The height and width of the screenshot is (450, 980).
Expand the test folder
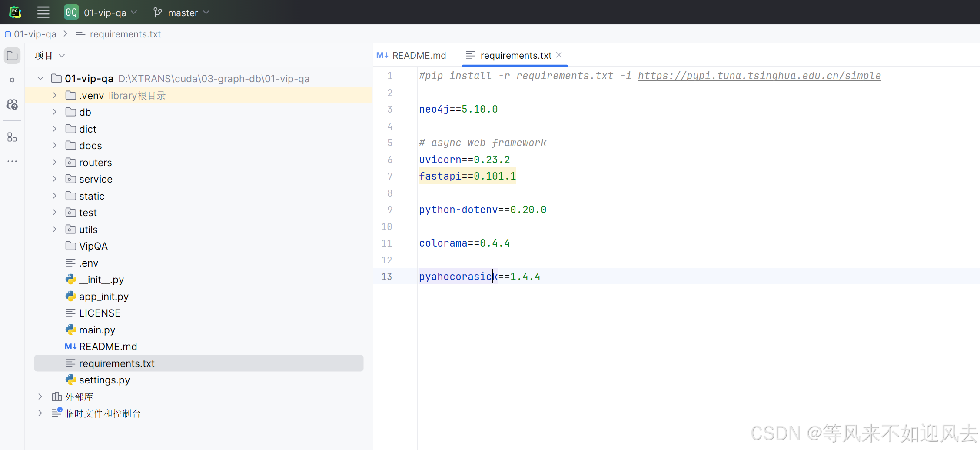(x=54, y=213)
